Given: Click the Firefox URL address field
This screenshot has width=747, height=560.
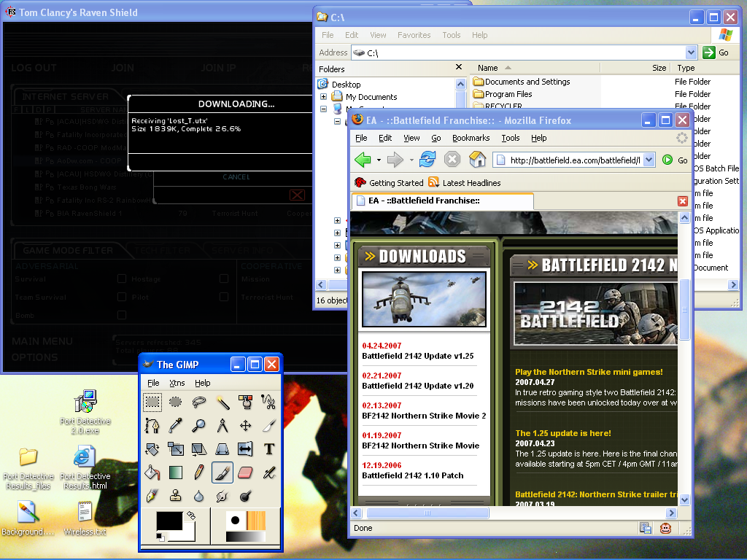Looking at the screenshot, I should click(x=568, y=160).
